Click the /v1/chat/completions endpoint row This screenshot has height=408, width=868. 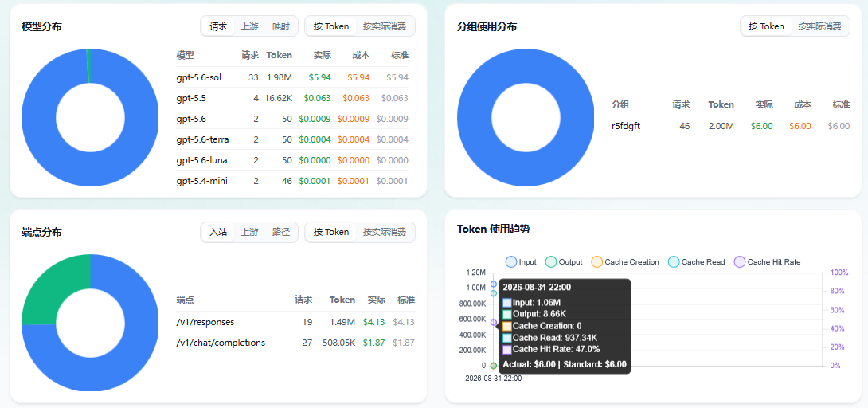tap(295, 343)
